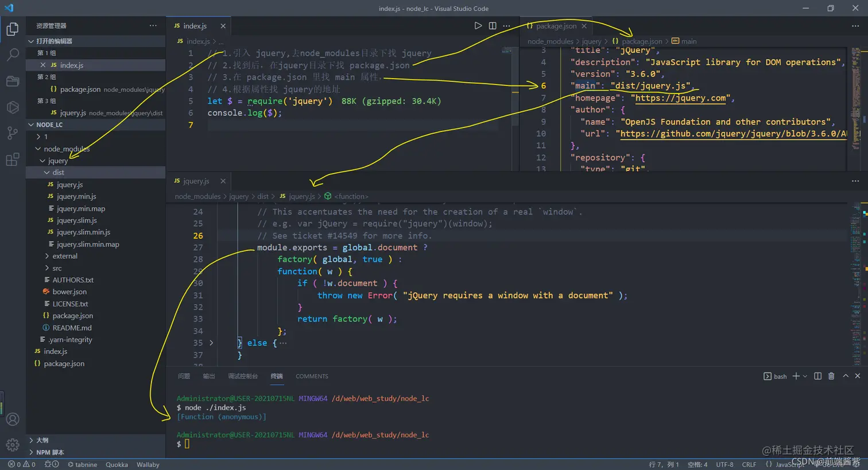Maximize the terminal panel size
Screen dimensions: 868x470
tap(846, 376)
